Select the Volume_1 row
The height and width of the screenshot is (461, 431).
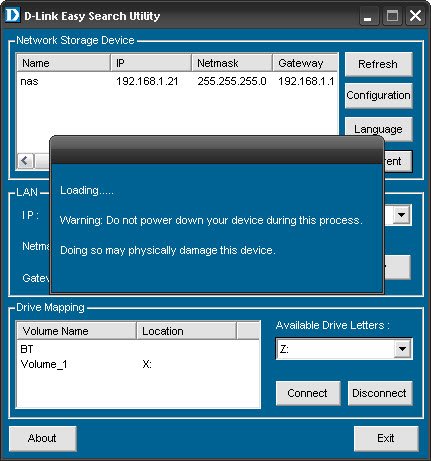(138, 364)
